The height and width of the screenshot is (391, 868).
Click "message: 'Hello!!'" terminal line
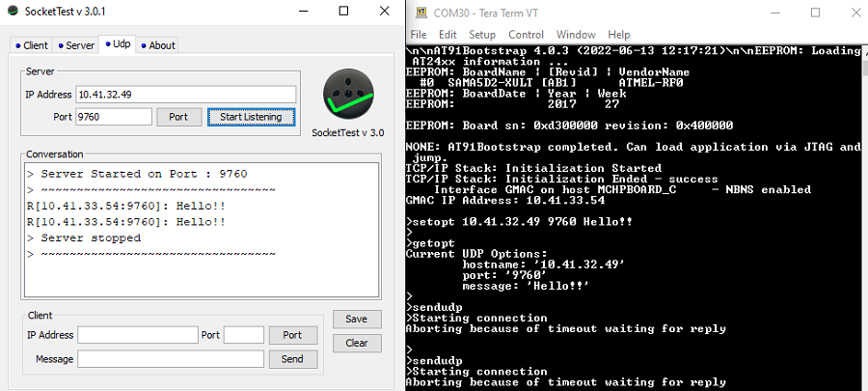526,287
